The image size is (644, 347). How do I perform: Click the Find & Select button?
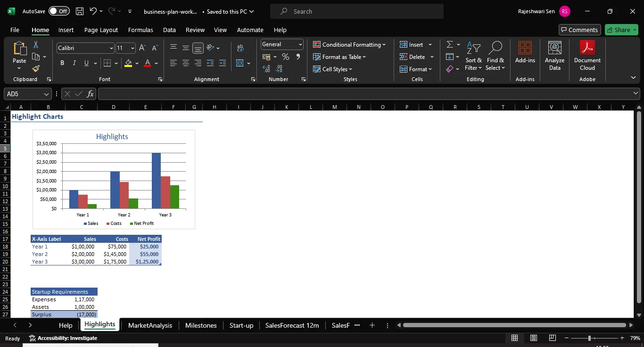495,56
